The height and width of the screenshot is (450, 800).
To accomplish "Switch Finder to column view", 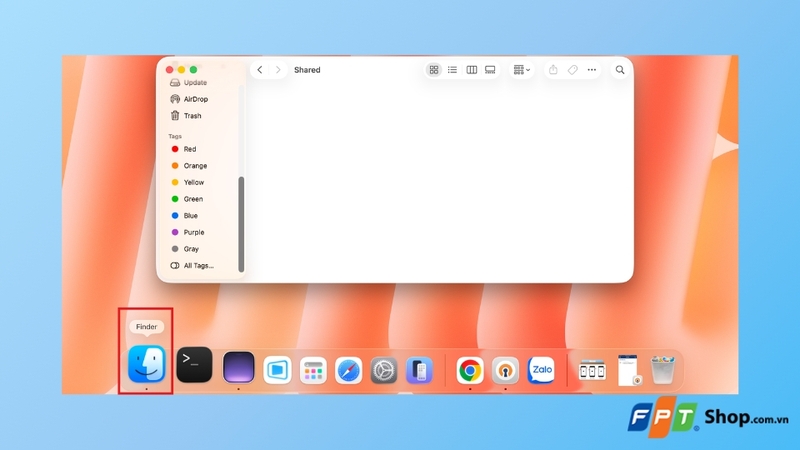I will (471, 70).
